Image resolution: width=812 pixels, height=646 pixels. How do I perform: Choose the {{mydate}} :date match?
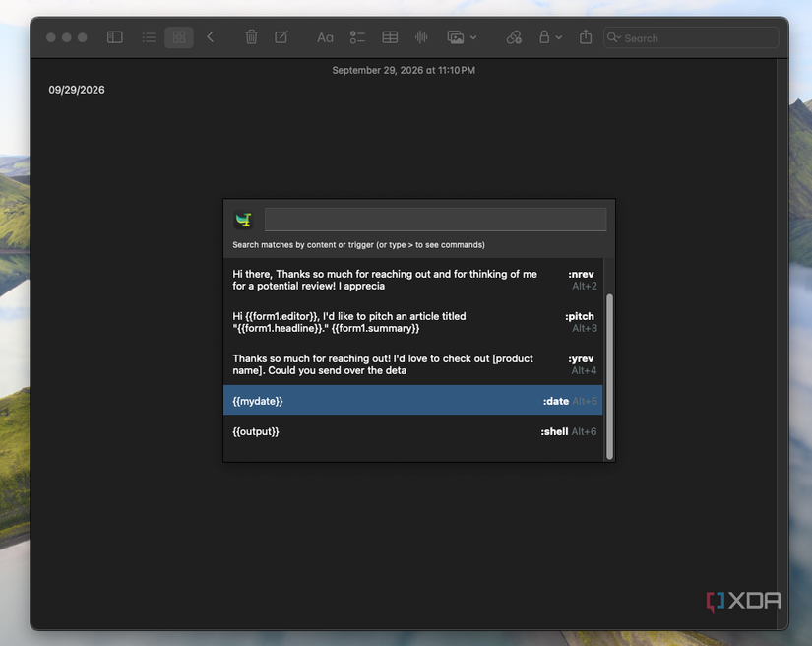(x=413, y=401)
